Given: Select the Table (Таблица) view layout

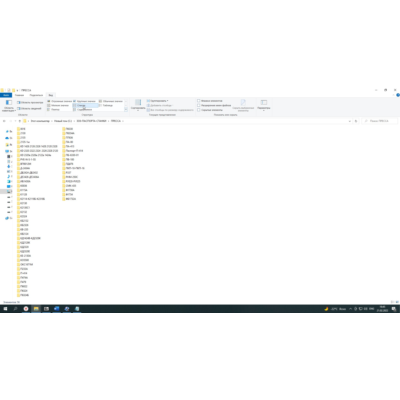Looking at the screenshot, I should pos(106,105).
